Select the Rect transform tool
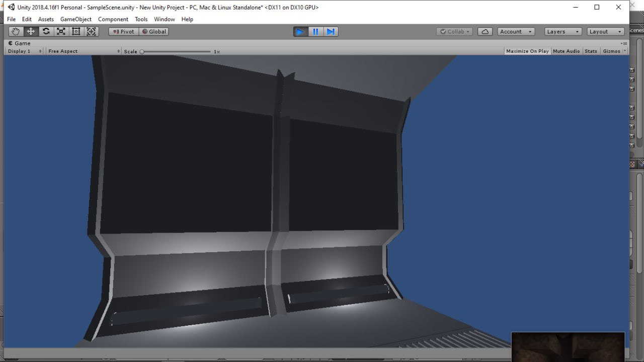 tap(76, 31)
